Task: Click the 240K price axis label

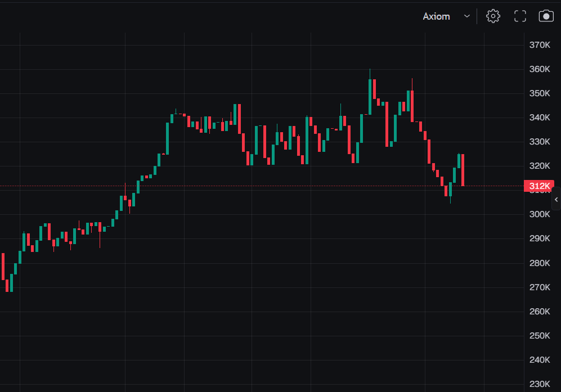Action: (540, 360)
